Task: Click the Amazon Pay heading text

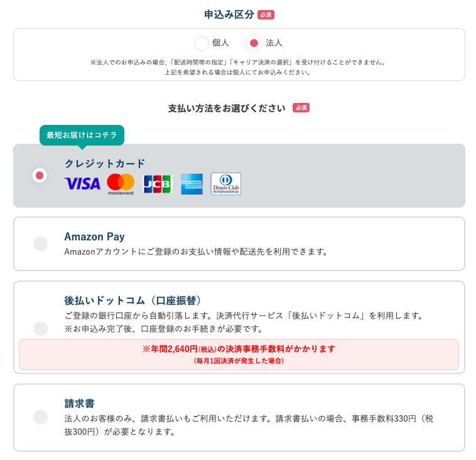Action: click(x=94, y=237)
